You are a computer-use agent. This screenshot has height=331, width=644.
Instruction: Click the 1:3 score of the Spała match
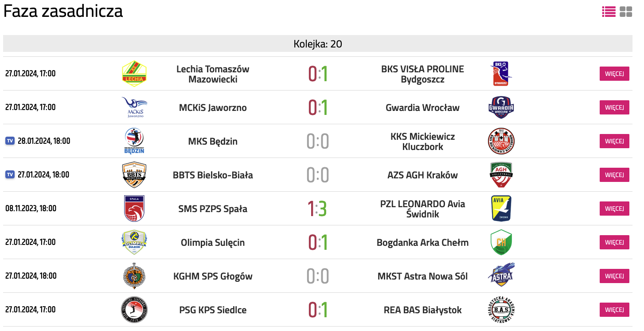tap(317, 209)
